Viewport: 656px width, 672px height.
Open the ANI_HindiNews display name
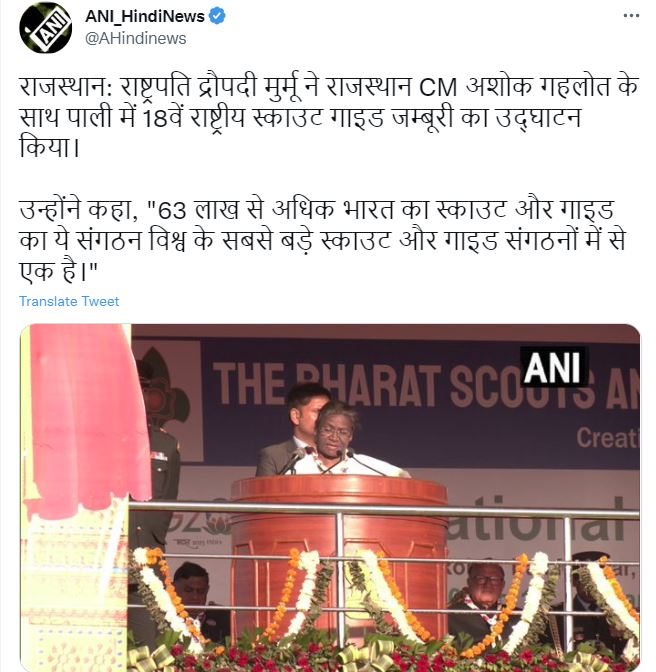point(145,16)
